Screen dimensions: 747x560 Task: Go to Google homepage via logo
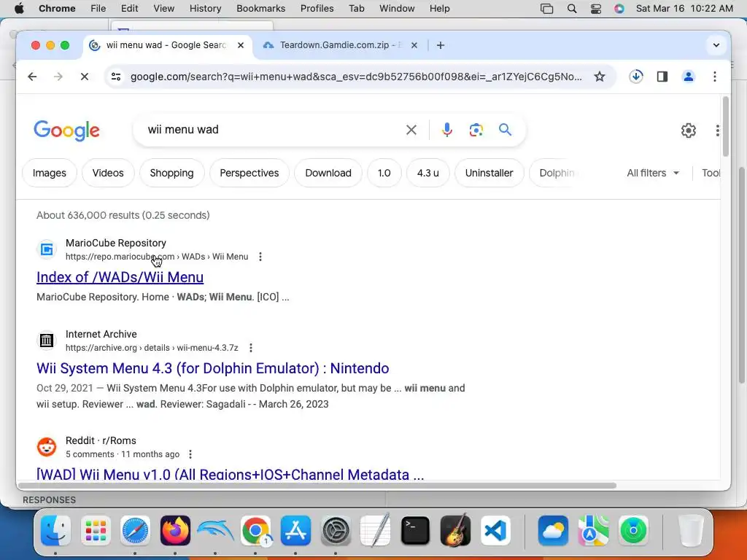(66, 130)
